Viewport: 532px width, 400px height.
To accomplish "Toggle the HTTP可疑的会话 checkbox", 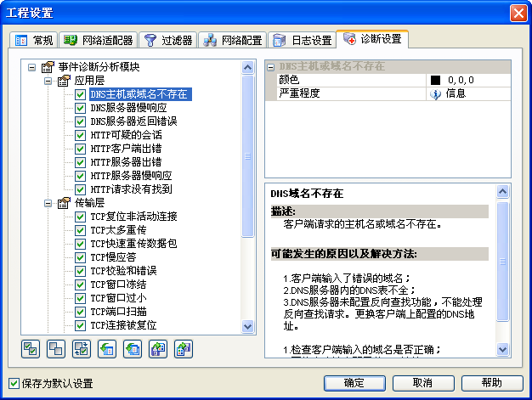I will pyautogui.click(x=80, y=135).
